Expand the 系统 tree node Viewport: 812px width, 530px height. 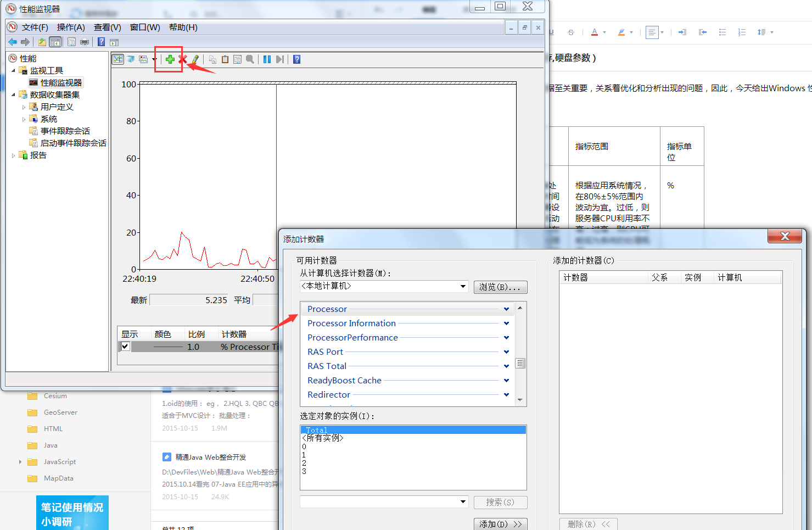(24, 119)
